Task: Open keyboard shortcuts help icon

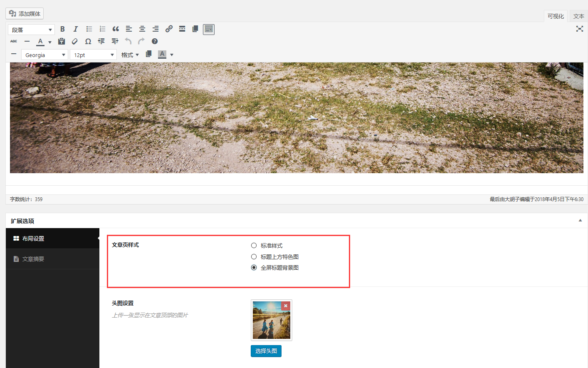Action: click(155, 41)
